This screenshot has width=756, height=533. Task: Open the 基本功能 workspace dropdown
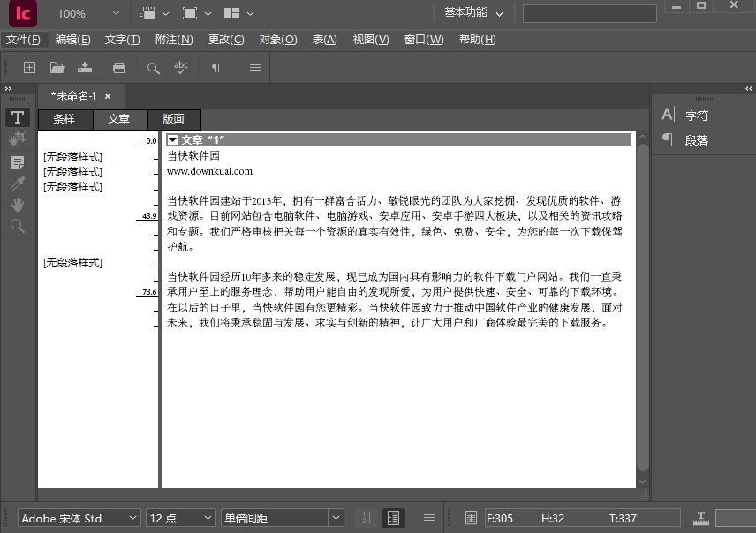coord(466,14)
